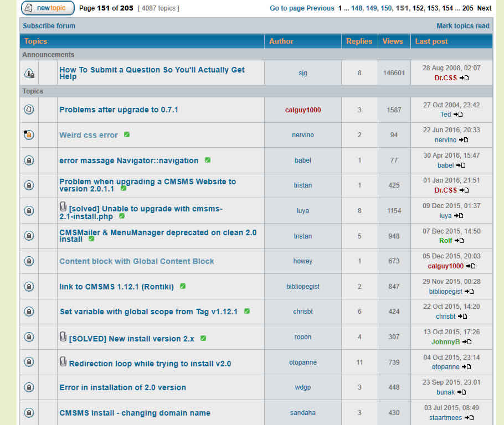Go to page 152
This screenshot has width=504, height=425.
pos(418,8)
